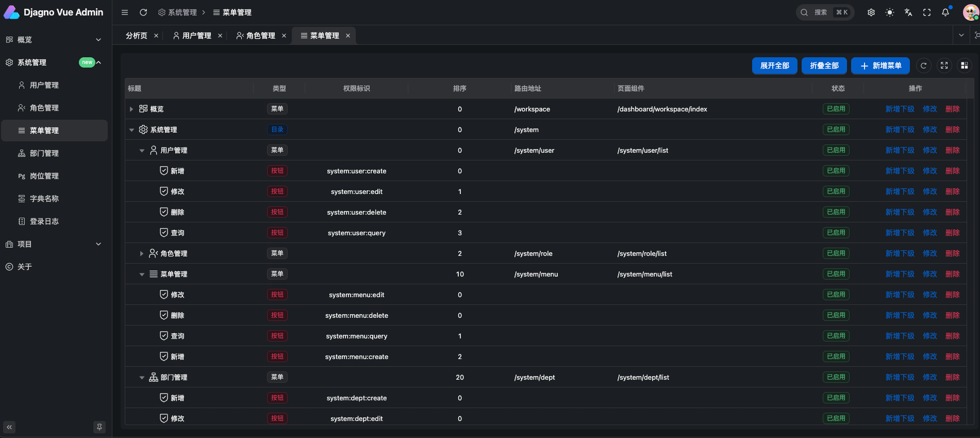Click the search box in the header

click(825, 12)
